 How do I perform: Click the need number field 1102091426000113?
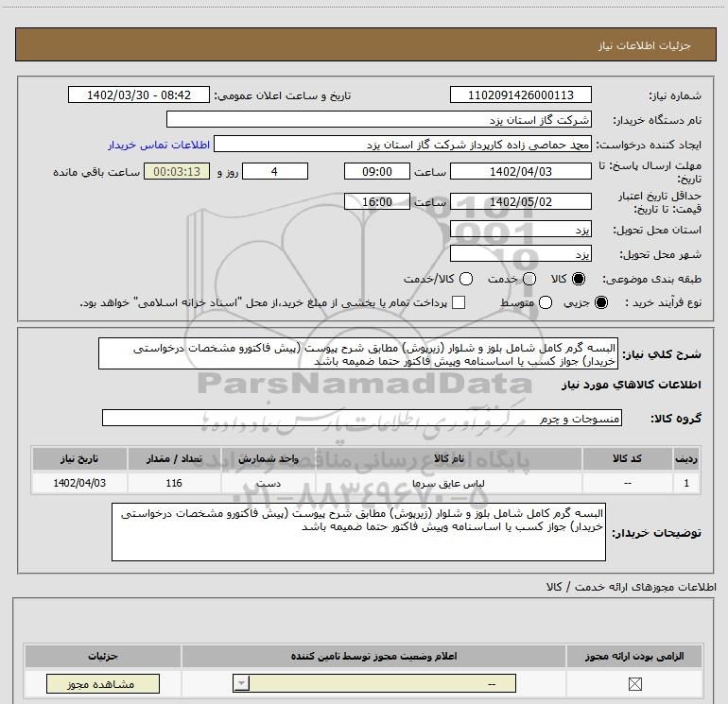(520, 94)
